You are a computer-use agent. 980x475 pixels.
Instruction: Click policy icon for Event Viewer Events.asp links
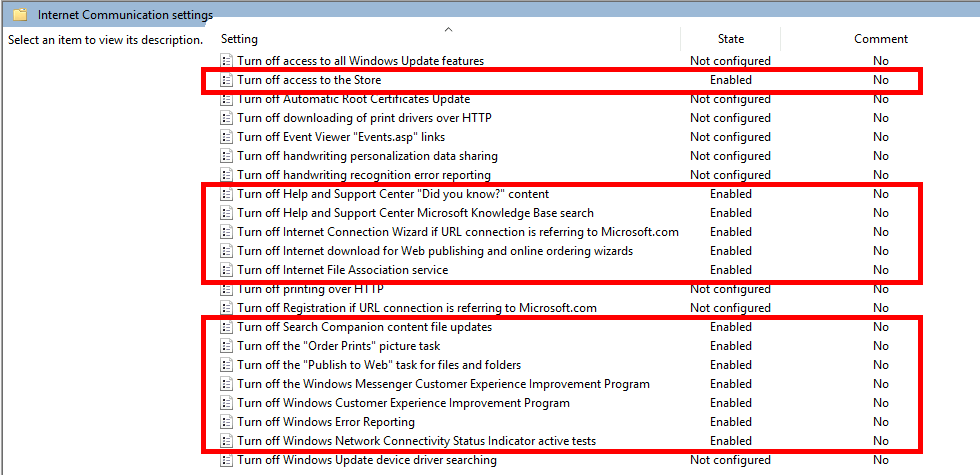click(x=226, y=137)
